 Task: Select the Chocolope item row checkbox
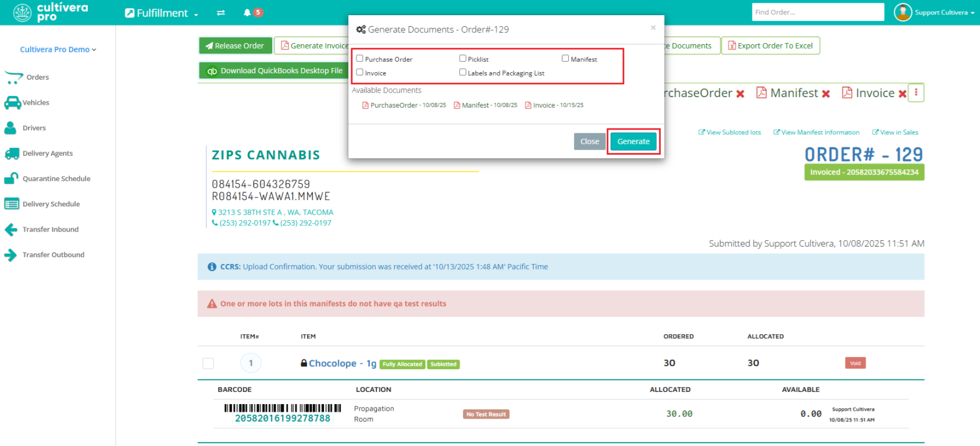(x=208, y=363)
